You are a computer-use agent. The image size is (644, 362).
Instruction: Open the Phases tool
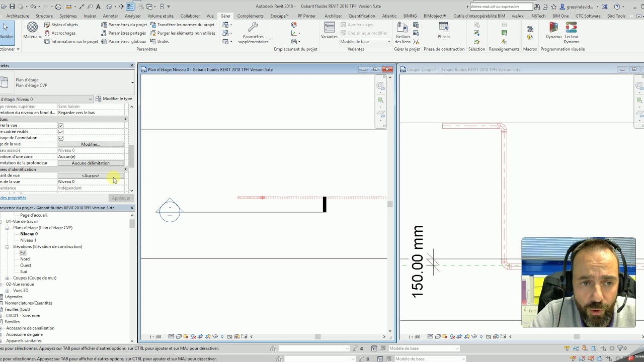tap(444, 30)
